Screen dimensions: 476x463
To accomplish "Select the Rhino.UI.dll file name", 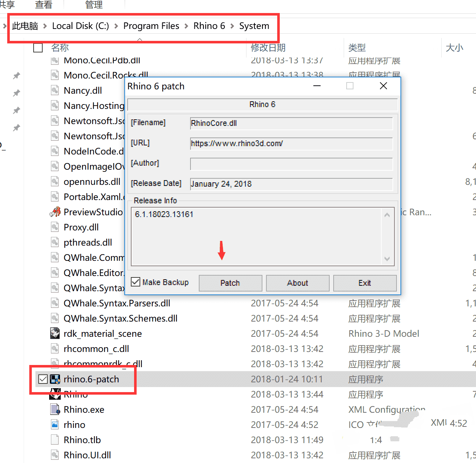I will tap(87, 455).
